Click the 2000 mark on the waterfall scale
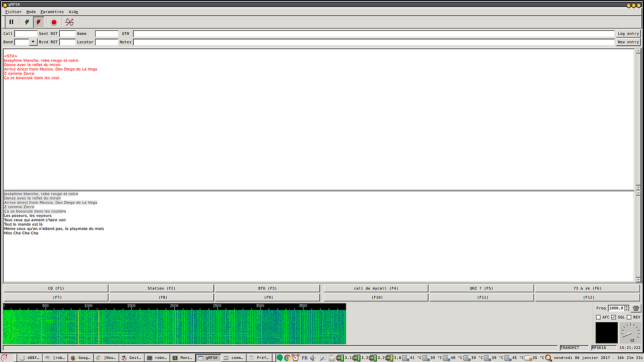This screenshot has height=362, width=644. click(174, 306)
